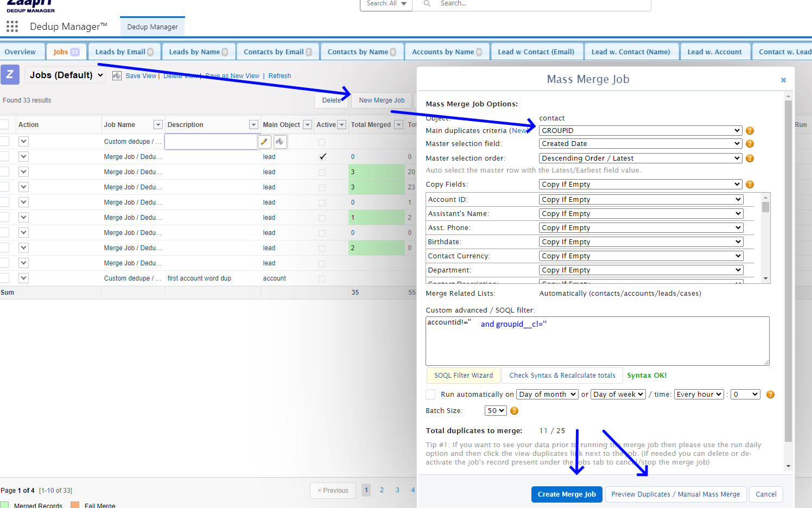Open the Day of month dropdown
The width and height of the screenshot is (812, 508).
[547, 395]
